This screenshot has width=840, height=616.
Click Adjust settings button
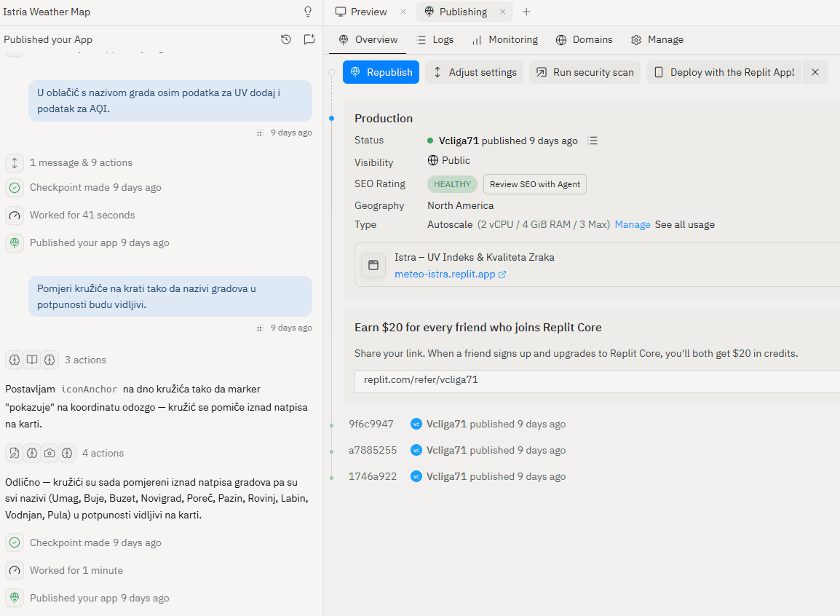(475, 72)
